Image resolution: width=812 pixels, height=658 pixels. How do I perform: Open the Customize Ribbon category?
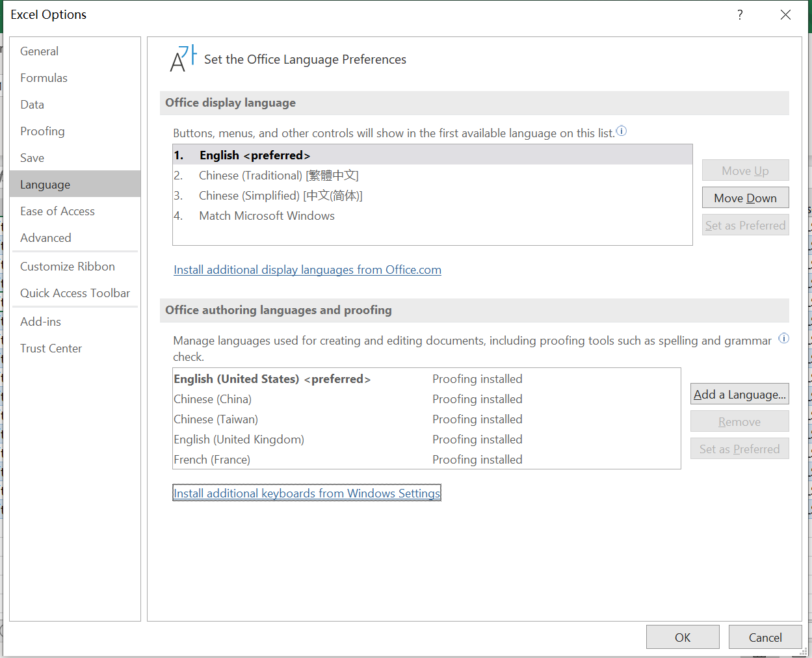pos(75,267)
